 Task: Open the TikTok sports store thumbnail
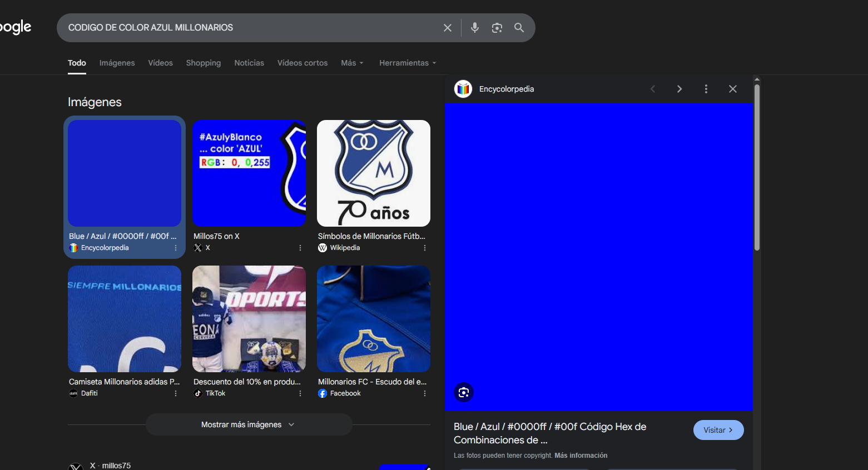pyautogui.click(x=249, y=319)
